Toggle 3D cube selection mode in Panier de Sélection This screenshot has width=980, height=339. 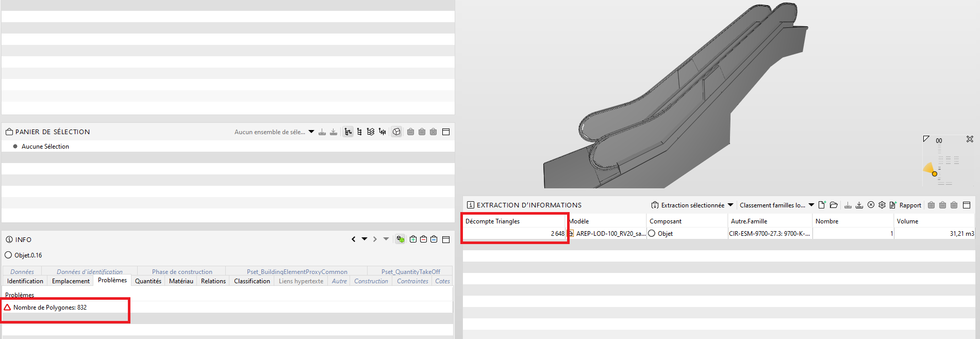coord(396,132)
